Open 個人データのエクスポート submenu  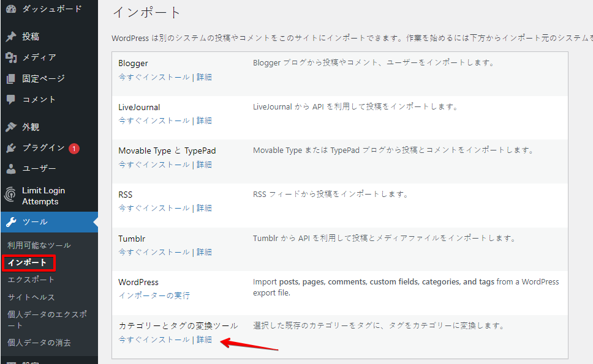(47, 320)
